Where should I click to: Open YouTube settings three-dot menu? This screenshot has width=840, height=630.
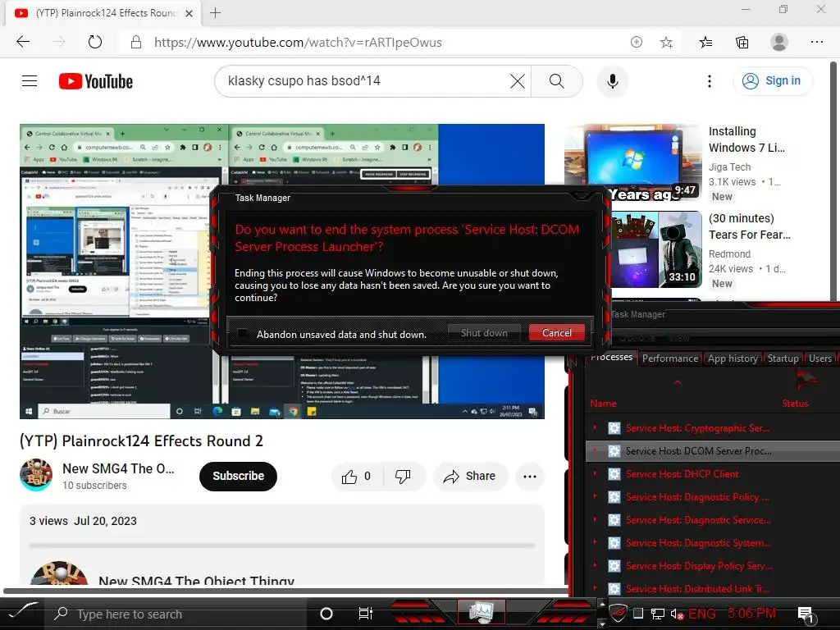coord(710,81)
